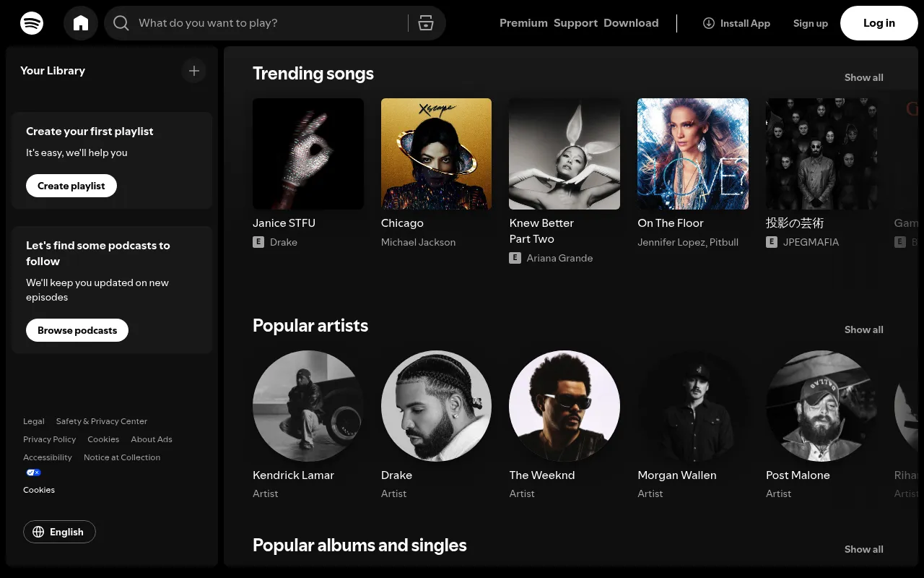Click Create playlist button

coord(71,186)
